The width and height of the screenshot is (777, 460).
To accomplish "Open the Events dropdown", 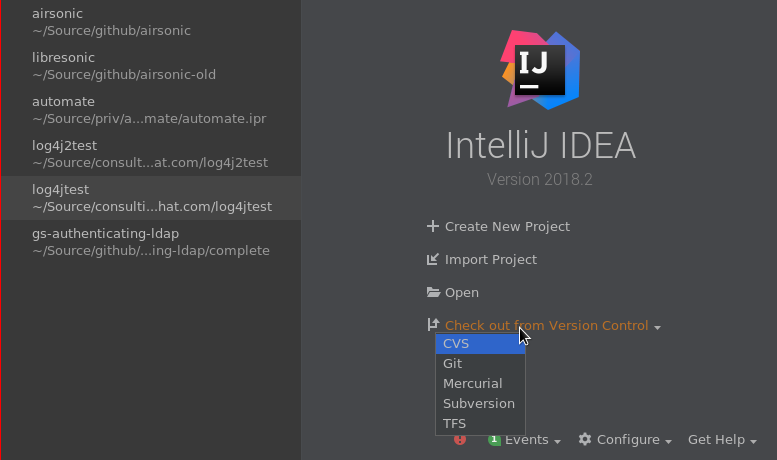I will (x=532, y=440).
